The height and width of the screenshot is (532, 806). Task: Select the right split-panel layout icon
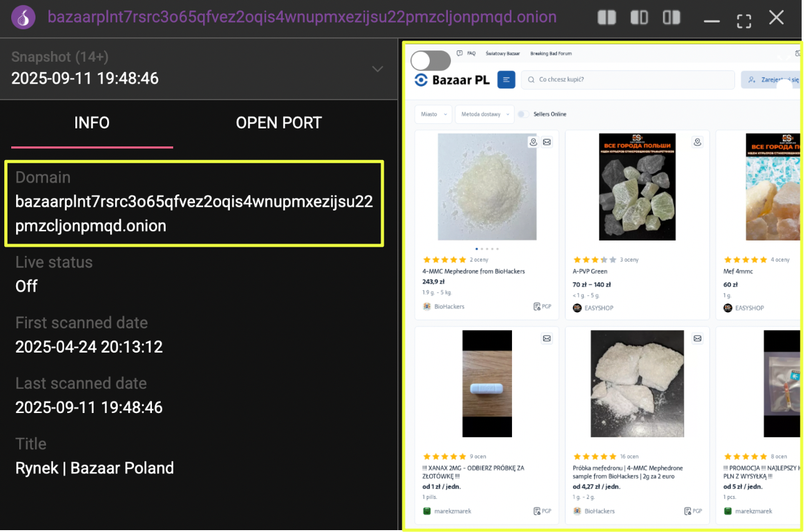(671, 17)
